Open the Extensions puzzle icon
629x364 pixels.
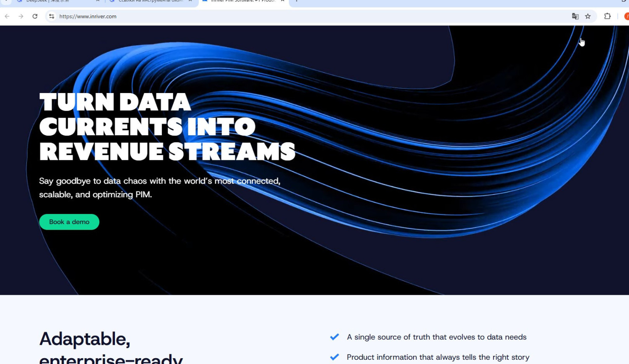pos(607,16)
